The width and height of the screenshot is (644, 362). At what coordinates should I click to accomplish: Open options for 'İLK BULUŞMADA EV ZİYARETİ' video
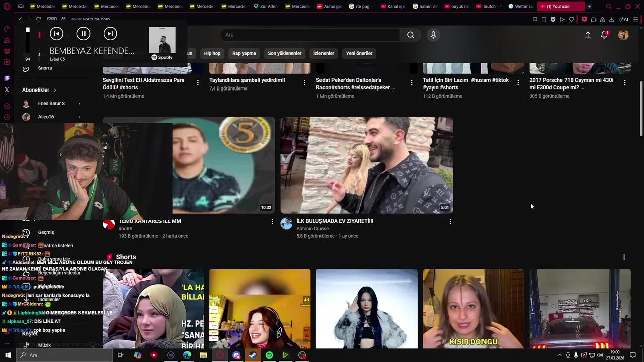(450, 221)
